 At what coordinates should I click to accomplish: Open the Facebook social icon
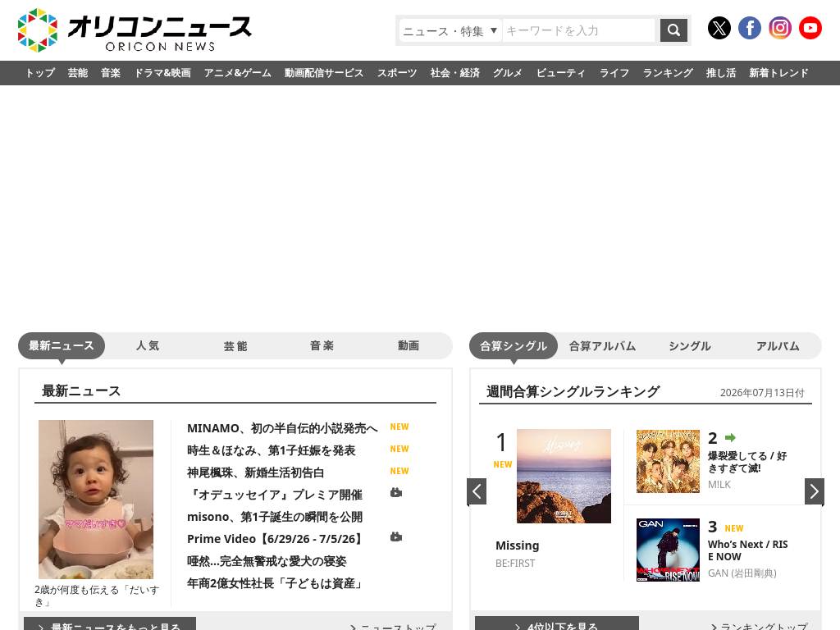pos(750,28)
